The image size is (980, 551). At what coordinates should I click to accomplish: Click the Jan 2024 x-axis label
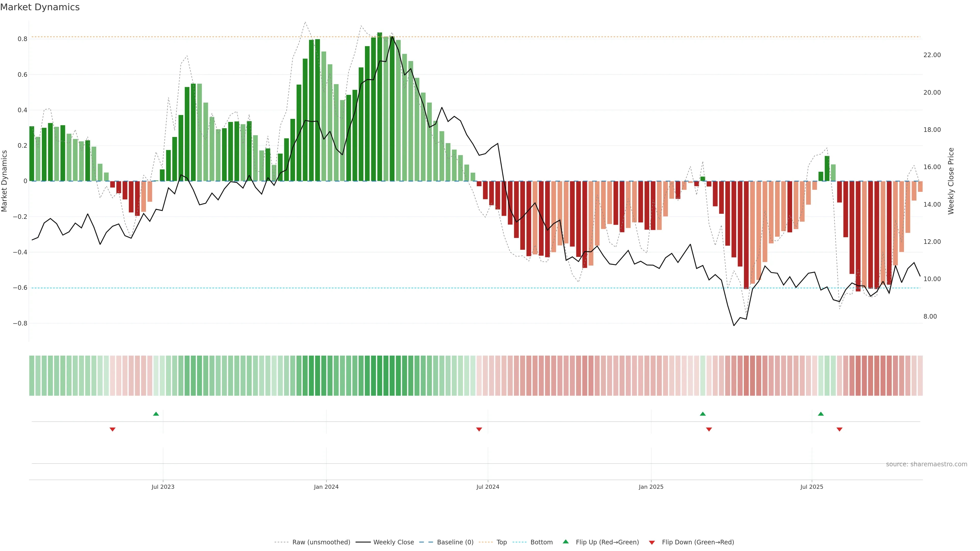(326, 487)
